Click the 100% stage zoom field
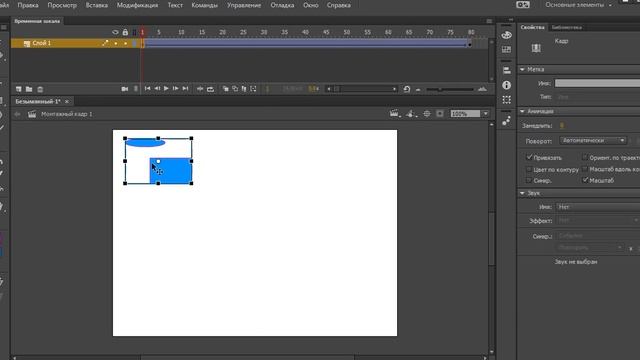The width and height of the screenshot is (640, 360). pos(465,114)
